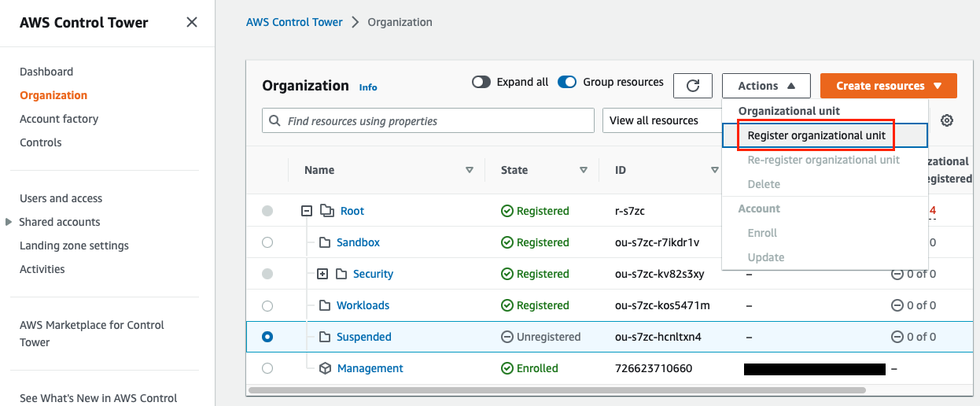The height and width of the screenshot is (406, 980).
Task: Open Controls in the sidebar
Action: (x=41, y=142)
